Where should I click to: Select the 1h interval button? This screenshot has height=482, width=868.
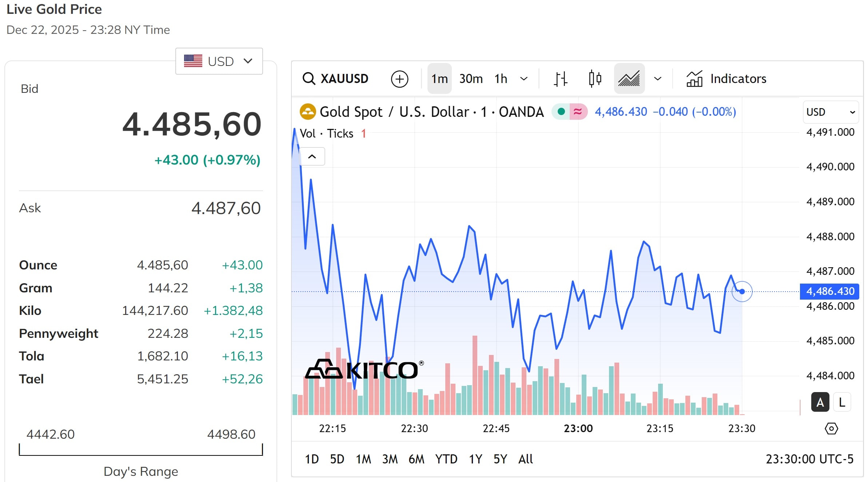click(x=501, y=79)
